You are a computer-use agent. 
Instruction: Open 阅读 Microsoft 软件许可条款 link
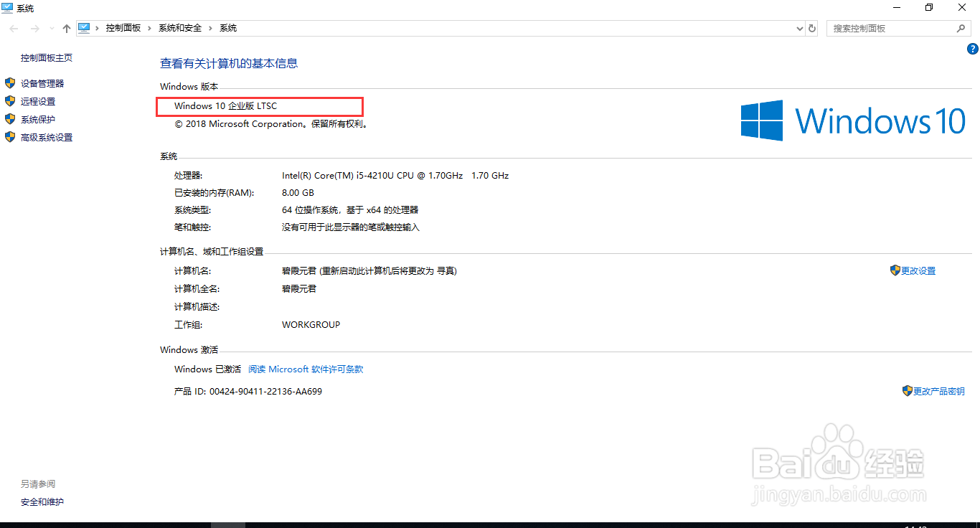click(x=306, y=369)
